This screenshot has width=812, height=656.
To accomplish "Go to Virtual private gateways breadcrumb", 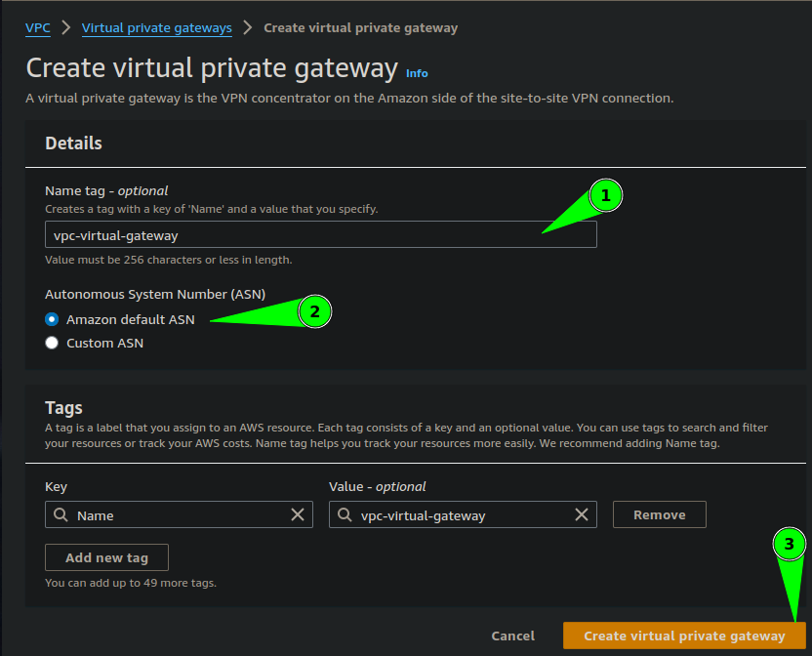I will coord(157,28).
